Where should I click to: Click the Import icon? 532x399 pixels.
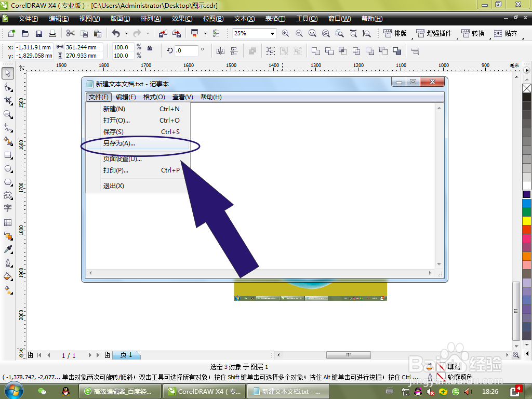pos(163,33)
